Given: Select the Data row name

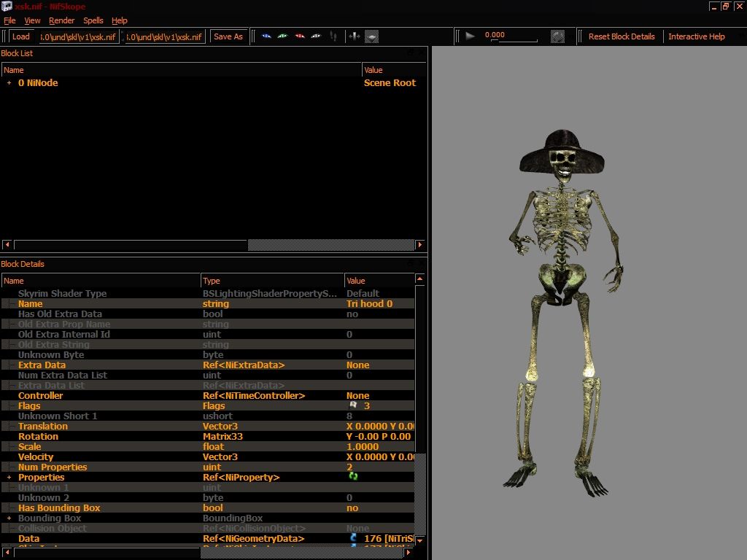Looking at the screenshot, I should [28, 539].
